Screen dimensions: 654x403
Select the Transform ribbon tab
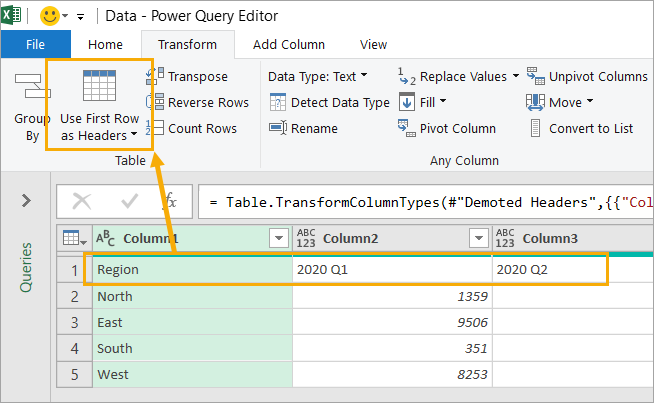tap(187, 44)
